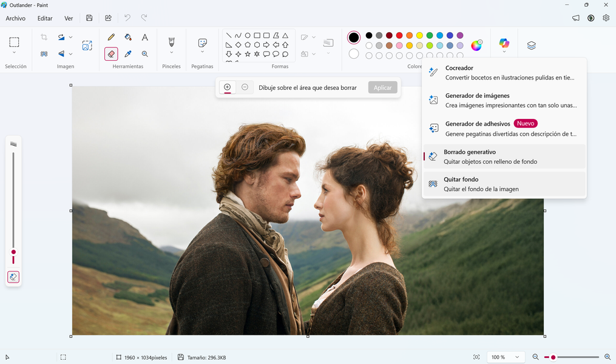Select the primary color 1 black circle

(x=354, y=37)
